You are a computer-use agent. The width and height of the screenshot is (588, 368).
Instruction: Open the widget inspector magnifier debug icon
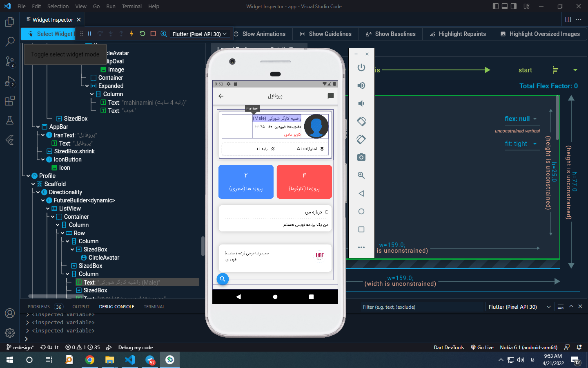[x=164, y=34]
